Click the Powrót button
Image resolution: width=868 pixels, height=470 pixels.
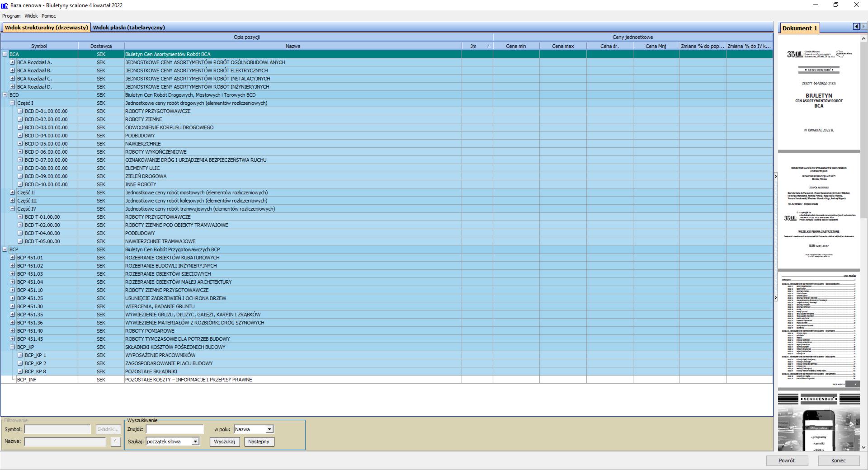(787, 461)
